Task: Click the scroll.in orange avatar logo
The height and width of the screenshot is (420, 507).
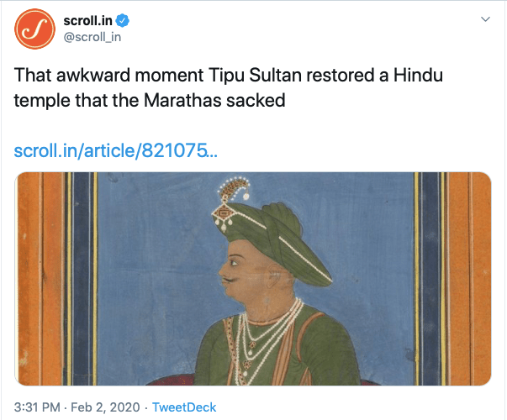Action: coord(34,32)
